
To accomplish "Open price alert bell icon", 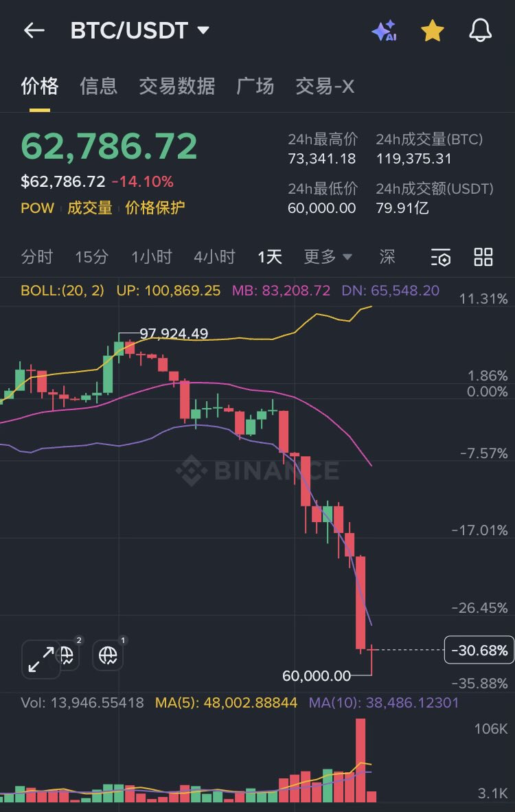I will (480, 31).
